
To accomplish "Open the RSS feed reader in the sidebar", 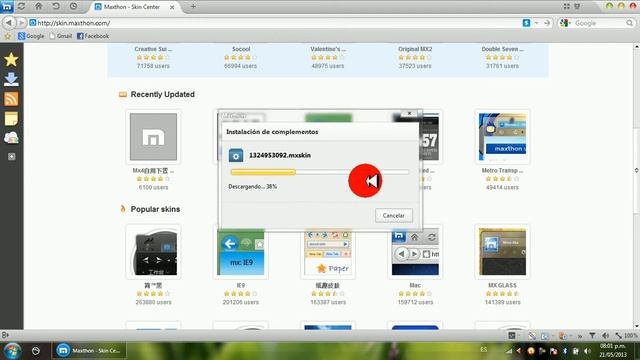I will tap(11, 99).
